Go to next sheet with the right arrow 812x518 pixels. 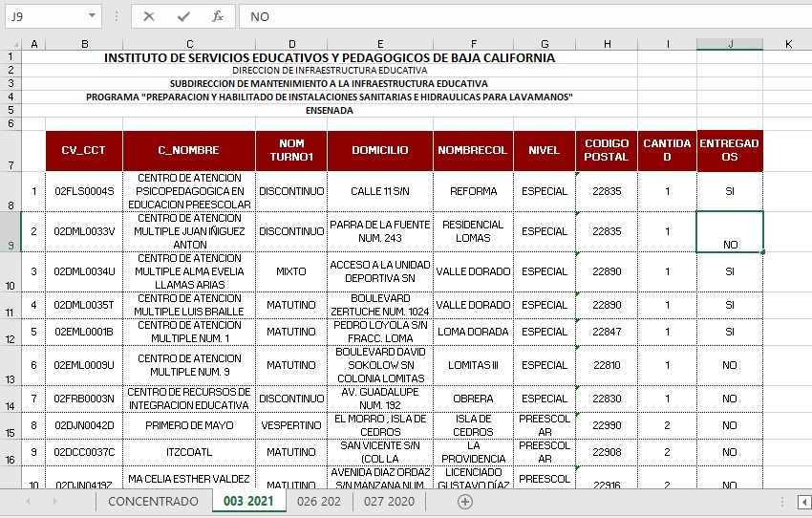pyautogui.click(x=54, y=502)
